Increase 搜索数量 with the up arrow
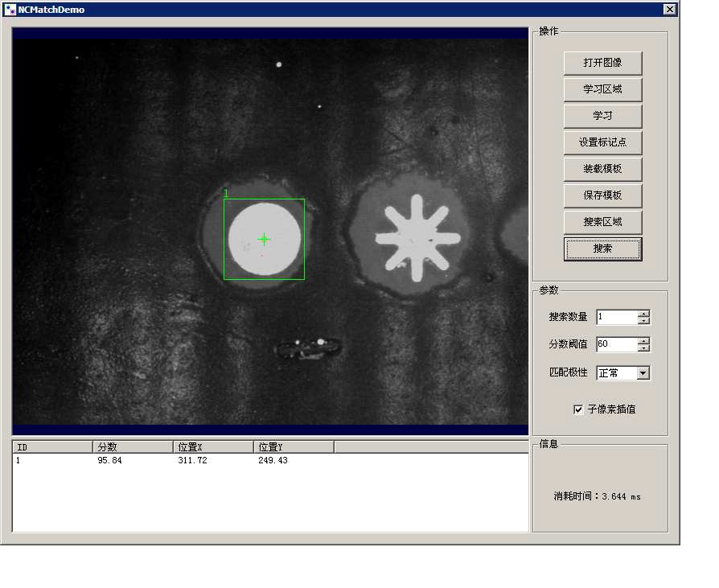 [x=643, y=314]
